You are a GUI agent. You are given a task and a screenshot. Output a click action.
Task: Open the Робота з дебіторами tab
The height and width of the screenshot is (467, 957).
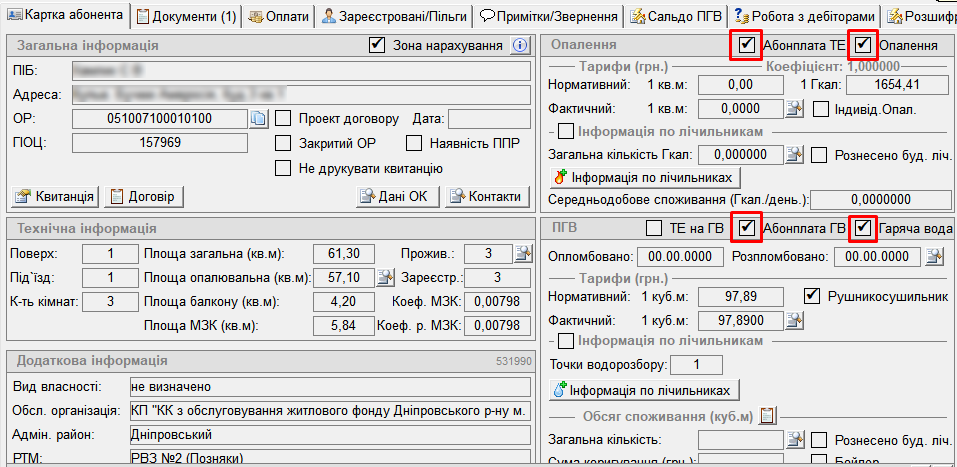coord(804,16)
